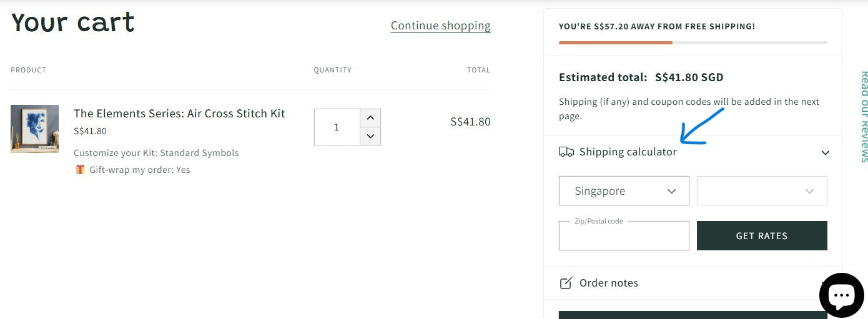Open the Air Cross Stitch Kit product link
Viewport: 868px width, 319px height.
click(179, 114)
